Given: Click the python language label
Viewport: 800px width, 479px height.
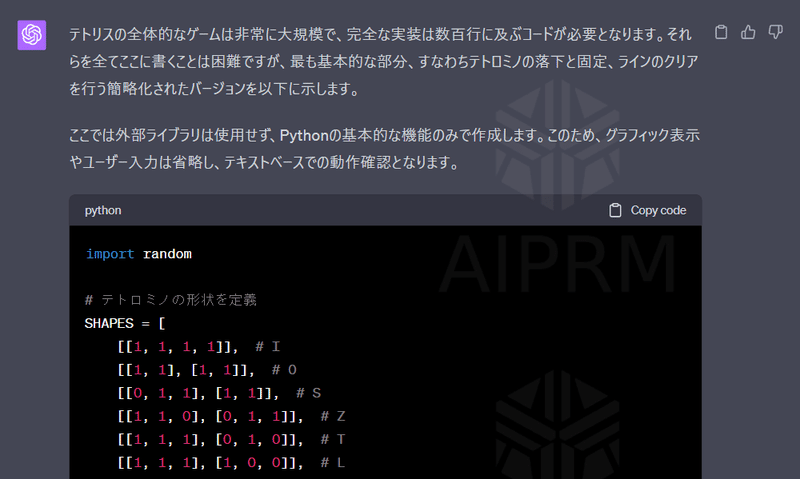Looking at the screenshot, I should [x=103, y=210].
